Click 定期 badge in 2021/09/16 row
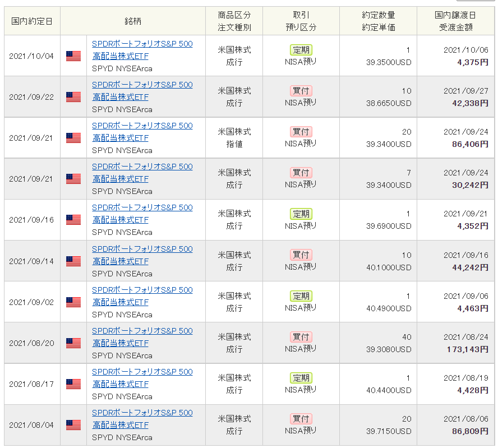The image size is (498, 448). click(301, 214)
